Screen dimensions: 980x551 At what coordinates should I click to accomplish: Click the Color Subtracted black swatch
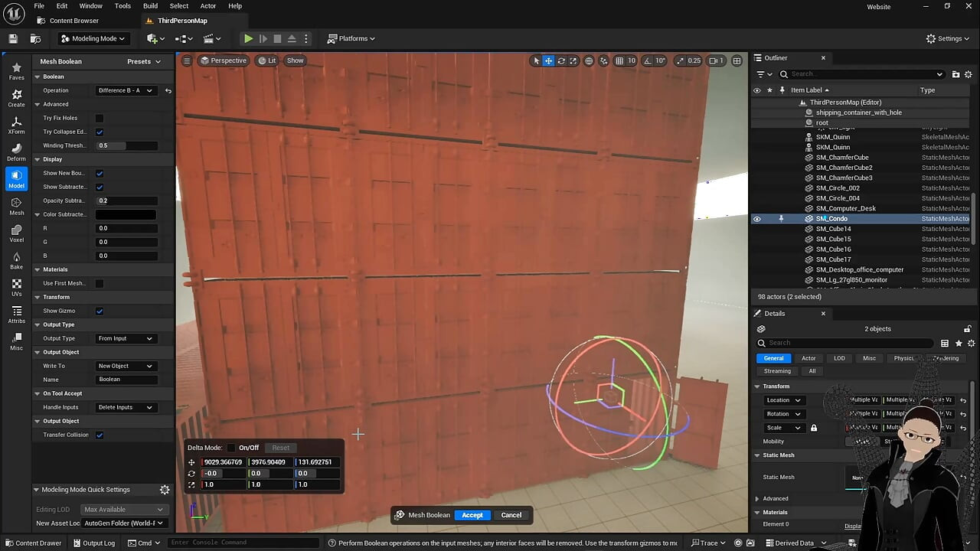[x=126, y=214]
